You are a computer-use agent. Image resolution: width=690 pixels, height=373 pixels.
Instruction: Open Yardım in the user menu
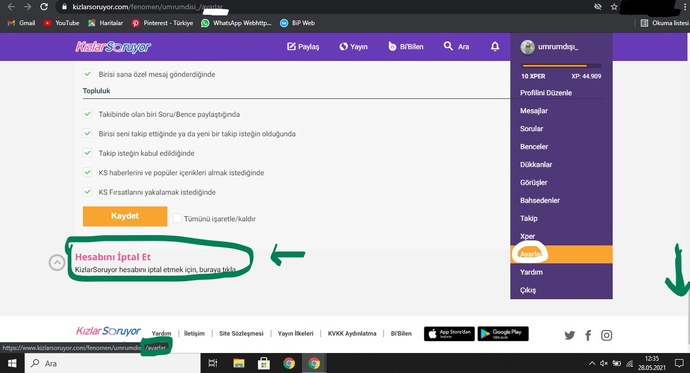click(x=531, y=272)
